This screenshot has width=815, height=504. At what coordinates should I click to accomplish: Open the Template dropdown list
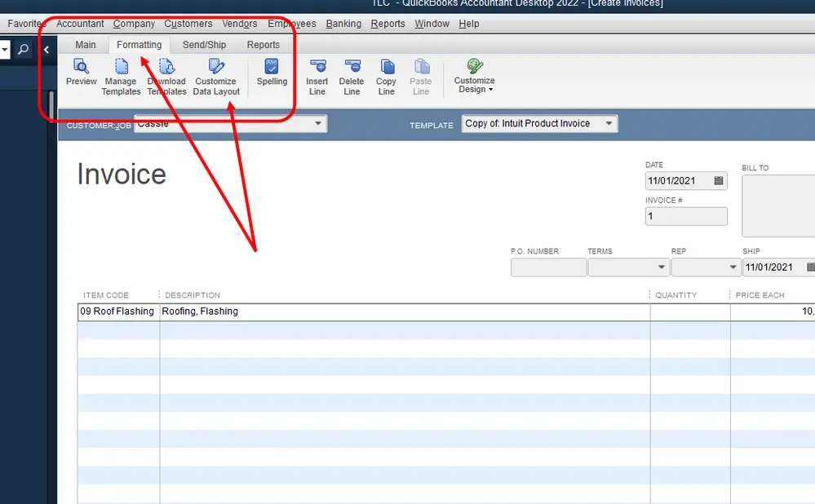(x=609, y=124)
